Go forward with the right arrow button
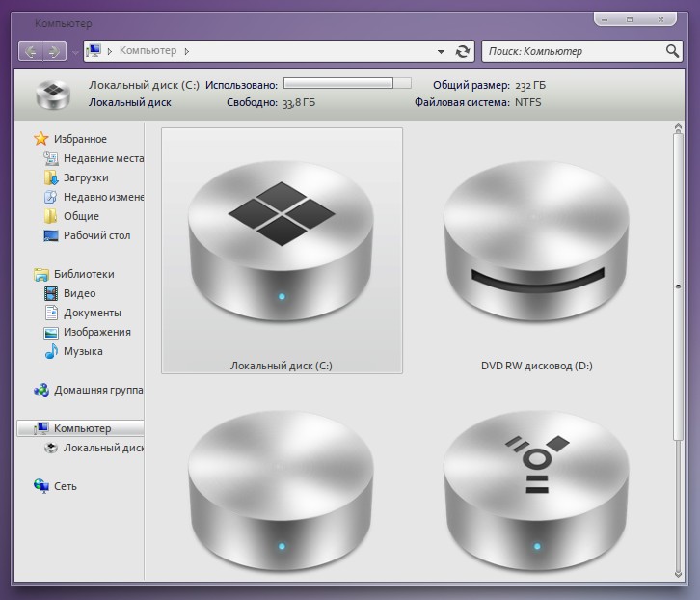700x600 pixels. 54,51
